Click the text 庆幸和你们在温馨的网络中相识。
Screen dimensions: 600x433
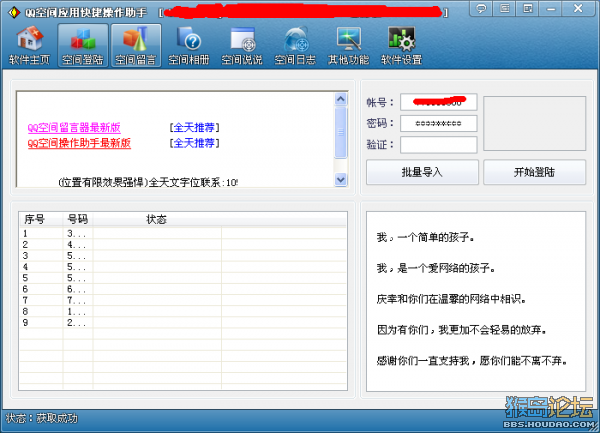(452, 299)
